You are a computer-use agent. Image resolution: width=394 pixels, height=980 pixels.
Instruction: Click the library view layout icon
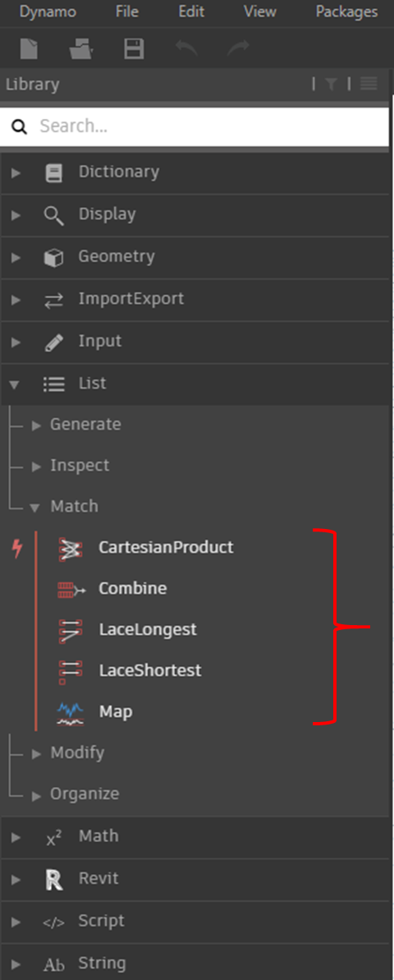[369, 84]
